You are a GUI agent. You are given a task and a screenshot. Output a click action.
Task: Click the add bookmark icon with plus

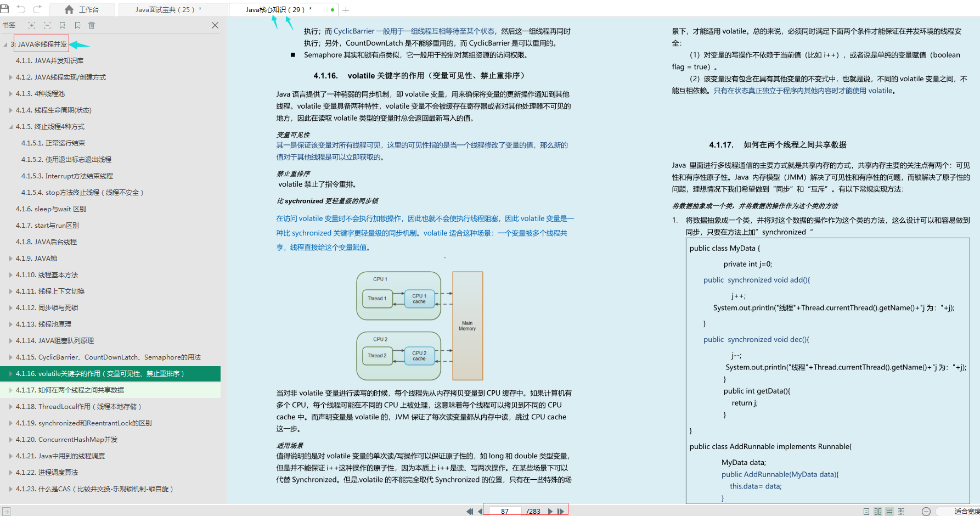63,25
